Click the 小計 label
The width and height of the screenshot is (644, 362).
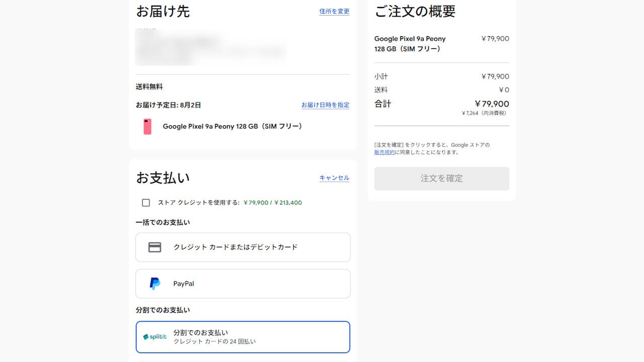(x=381, y=76)
